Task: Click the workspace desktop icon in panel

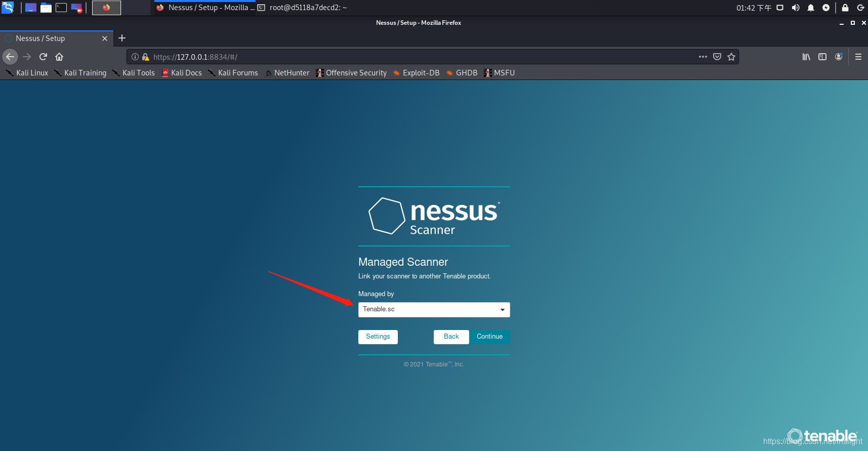Action: [x=31, y=8]
